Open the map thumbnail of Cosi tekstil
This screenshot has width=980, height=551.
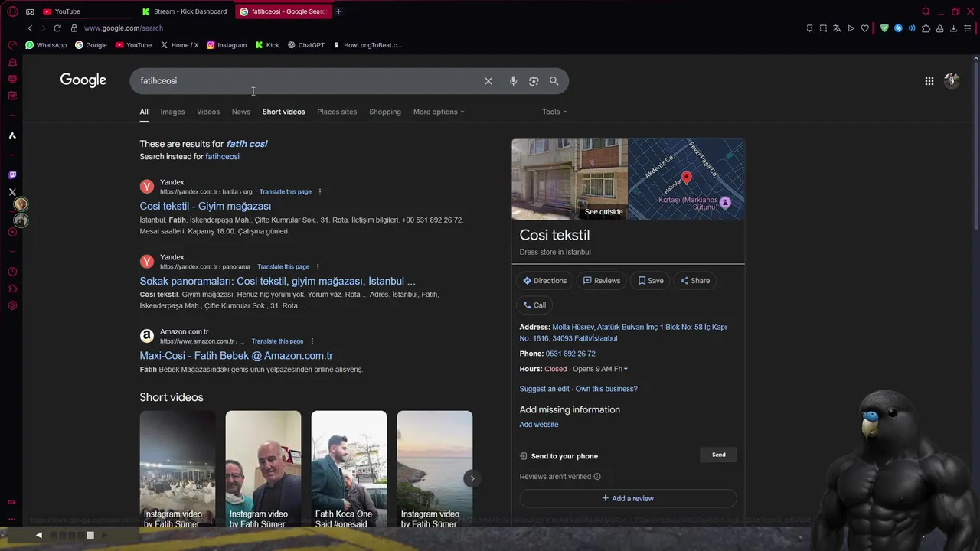pyautogui.click(x=687, y=179)
